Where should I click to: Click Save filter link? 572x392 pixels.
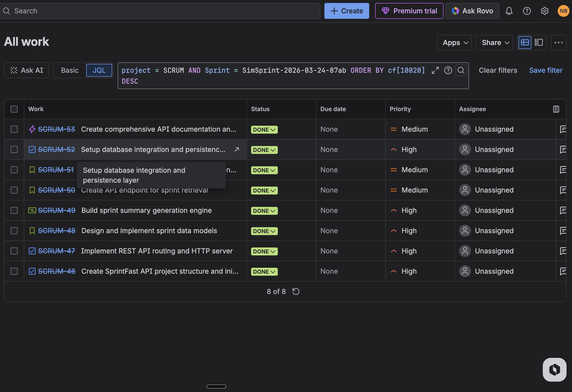point(546,70)
